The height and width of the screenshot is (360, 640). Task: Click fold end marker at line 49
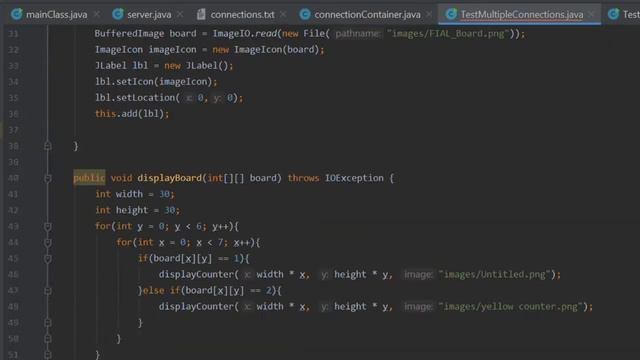pos(48,323)
